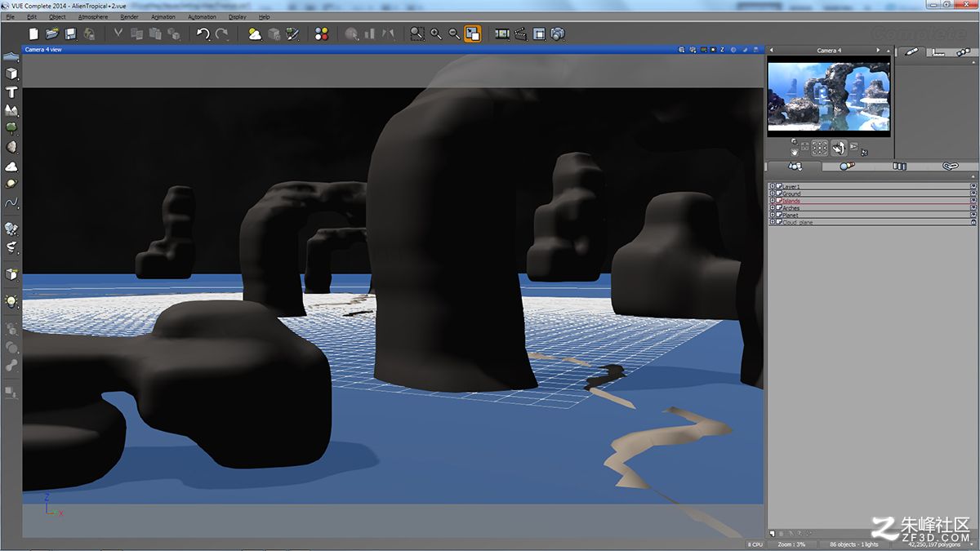The image size is (980, 551).
Task: Click the clapperboard animation render icon
Action: [520, 33]
